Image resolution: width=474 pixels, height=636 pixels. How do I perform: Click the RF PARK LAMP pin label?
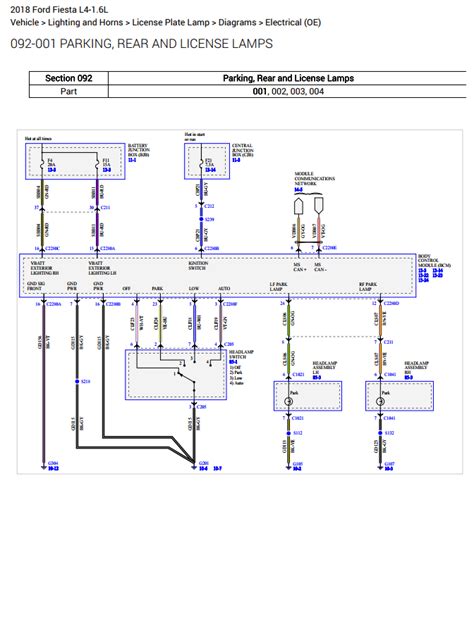click(x=368, y=286)
